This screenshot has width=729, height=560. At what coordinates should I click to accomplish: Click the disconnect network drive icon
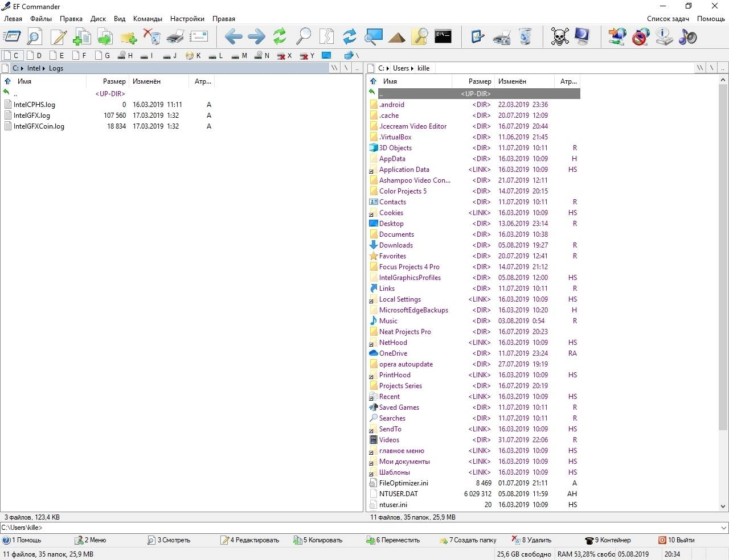pos(641,37)
